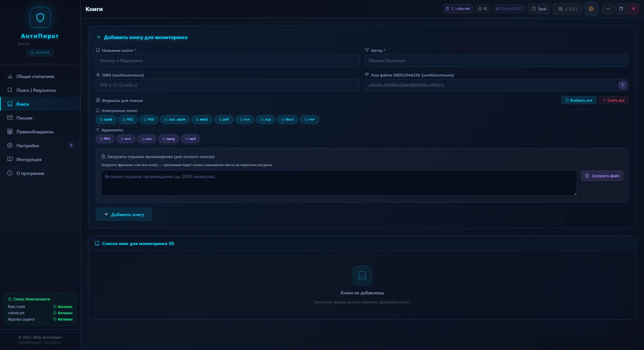Focus the Название книги input field
This screenshot has height=350, width=644.
click(228, 61)
